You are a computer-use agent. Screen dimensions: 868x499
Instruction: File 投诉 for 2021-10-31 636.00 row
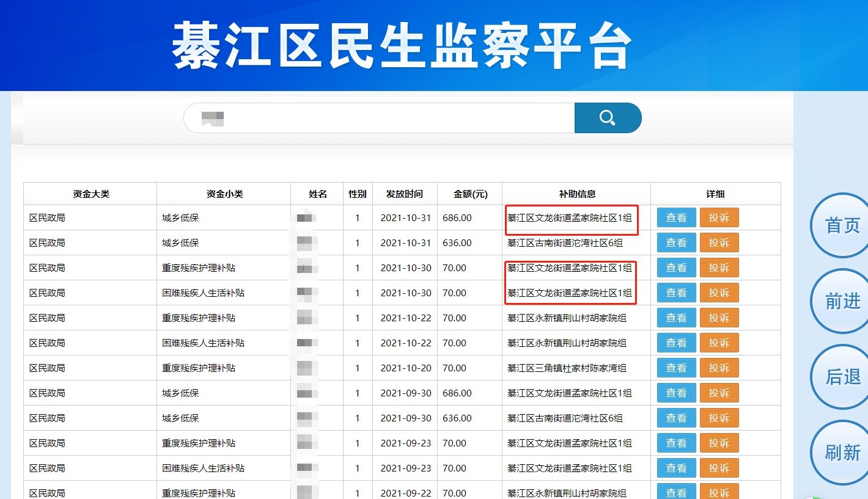[719, 242]
